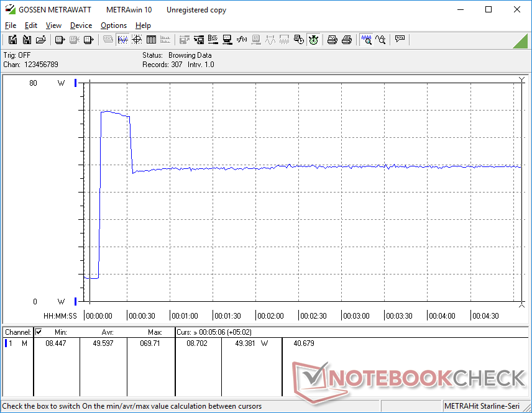Click the second floppy disk save icon
532x413 pixels.
[27, 40]
